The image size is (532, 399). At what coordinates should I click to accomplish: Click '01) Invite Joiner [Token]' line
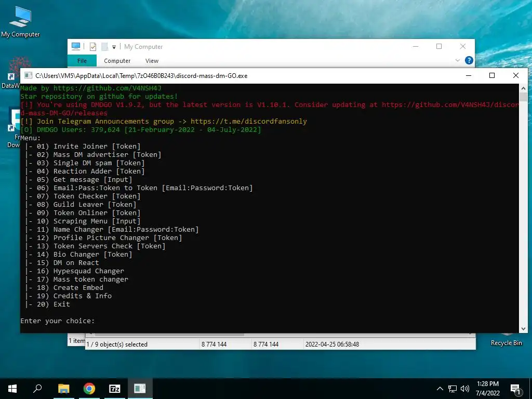[x=88, y=146]
